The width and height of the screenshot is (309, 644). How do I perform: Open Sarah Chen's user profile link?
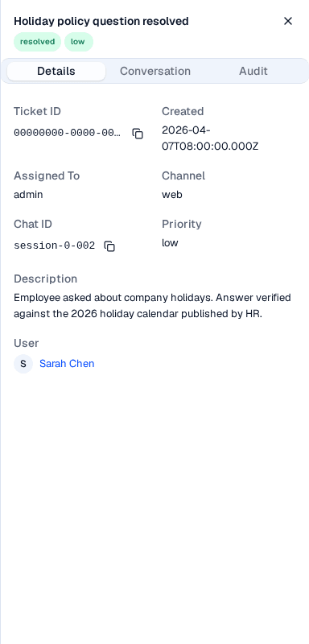pyautogui.click(x=67, y=364)
